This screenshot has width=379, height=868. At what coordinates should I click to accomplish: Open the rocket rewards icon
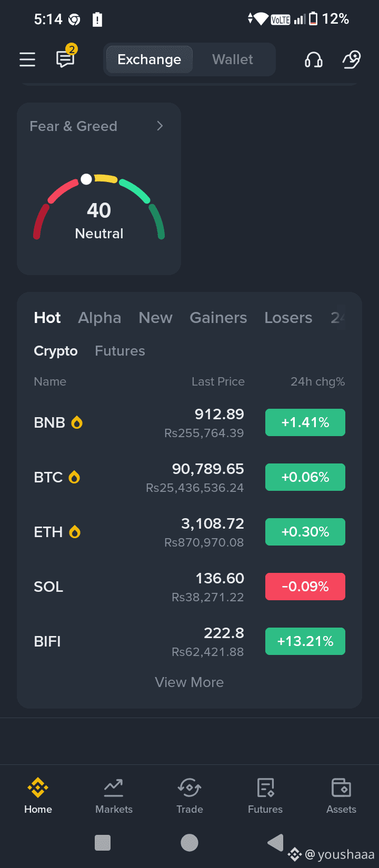[x=351, y=59]
